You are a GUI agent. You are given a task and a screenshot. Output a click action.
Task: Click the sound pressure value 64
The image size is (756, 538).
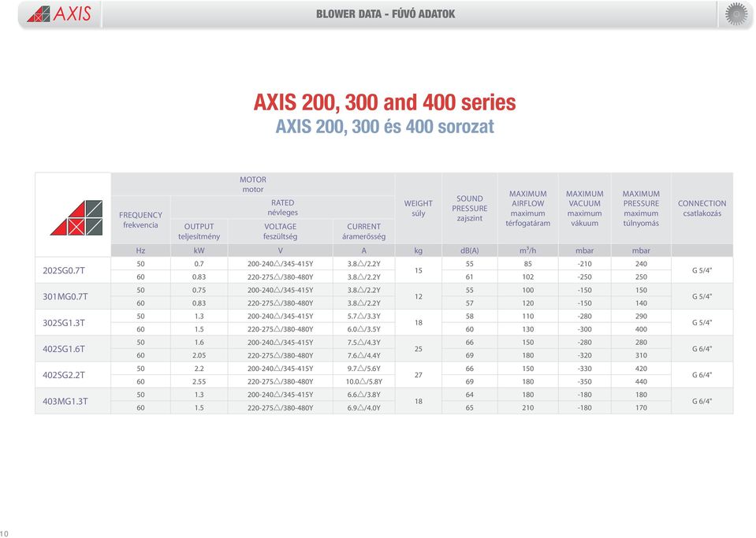(x=470, y=395)
